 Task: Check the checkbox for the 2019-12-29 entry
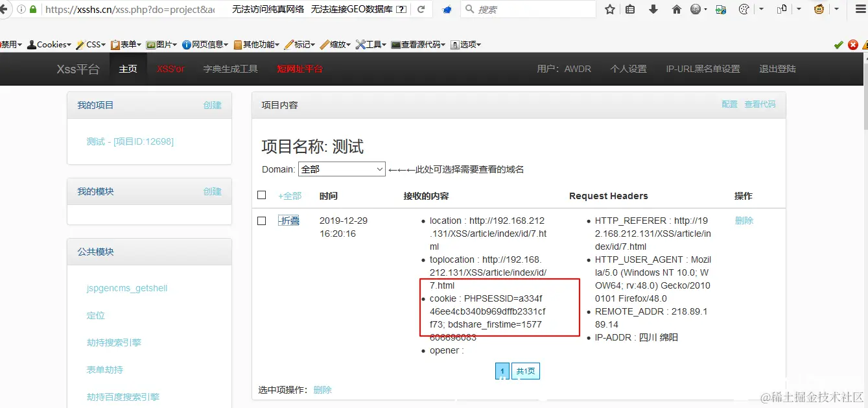(262, 220)
